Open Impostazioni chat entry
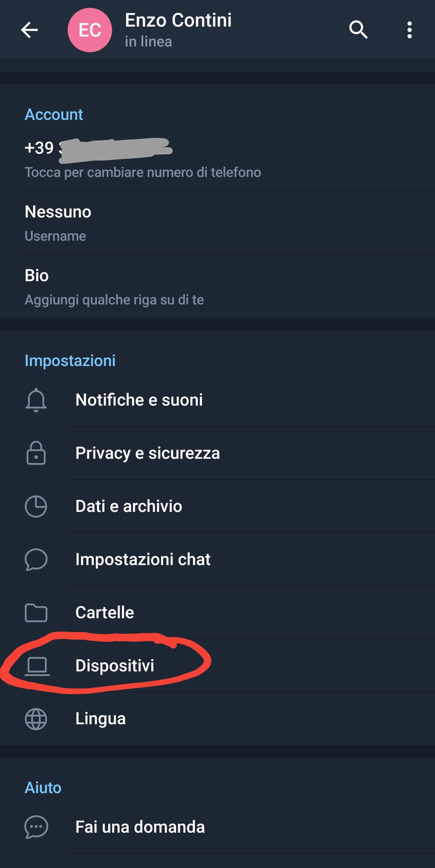Viewport: 435px width, 868px height. click(143, 559)
